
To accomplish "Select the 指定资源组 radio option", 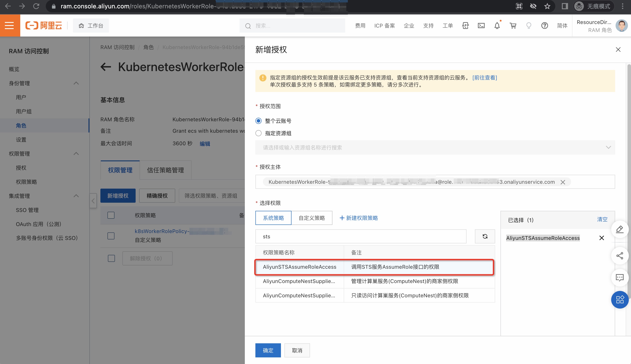I will (x=258, y=133).
